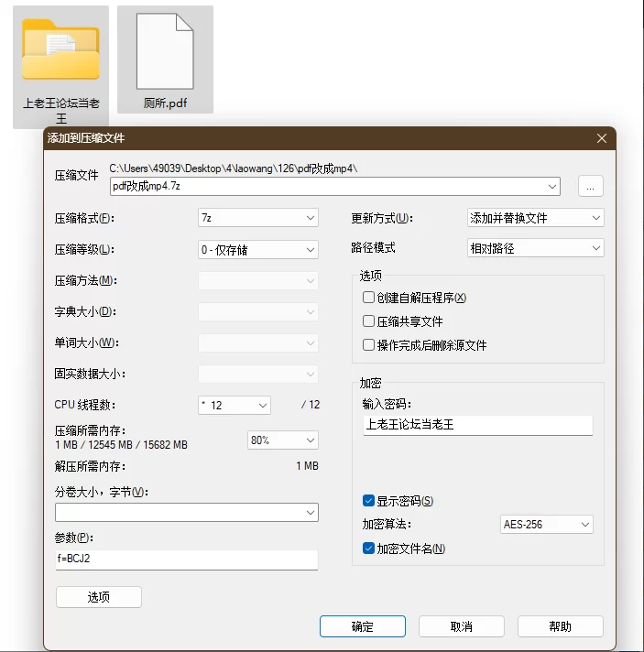
Task: Open the 路径模式 相对路径 dropdown
Action: coord(535,248)
